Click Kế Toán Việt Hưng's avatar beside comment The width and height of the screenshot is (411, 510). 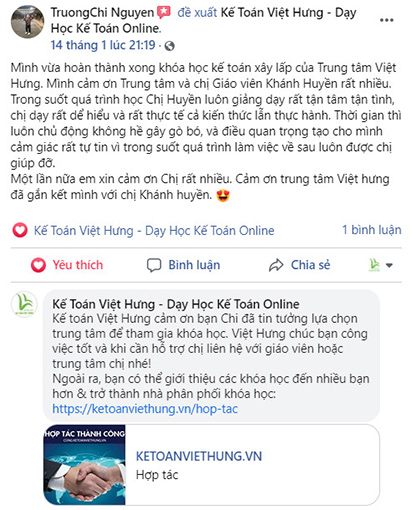click(24, 304)
